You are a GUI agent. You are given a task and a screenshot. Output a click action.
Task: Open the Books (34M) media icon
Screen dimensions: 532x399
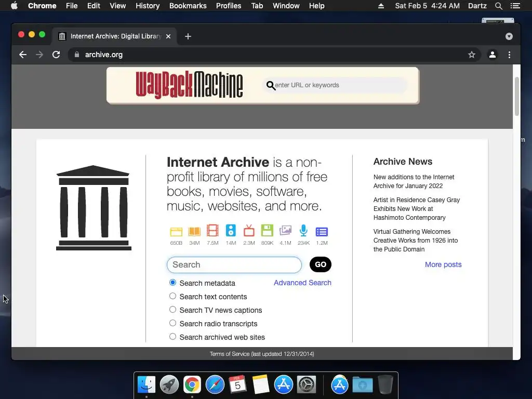pos(194,231)
